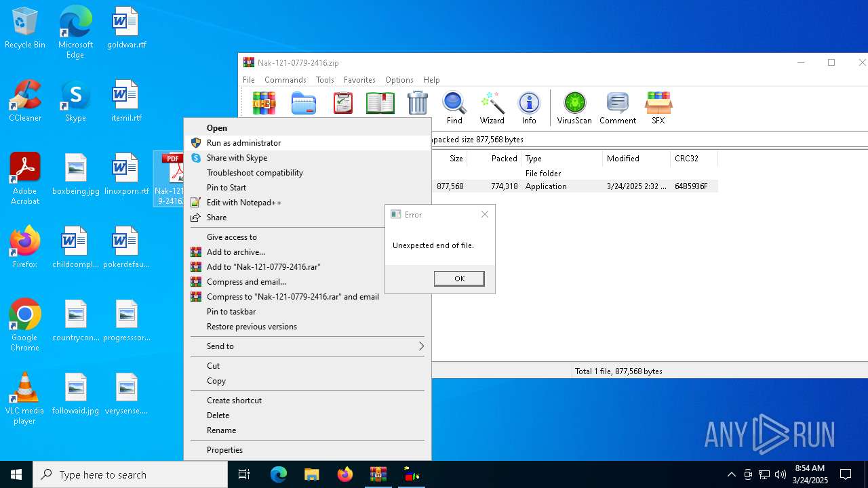Expand the Send to submenu

coord(307,346)
